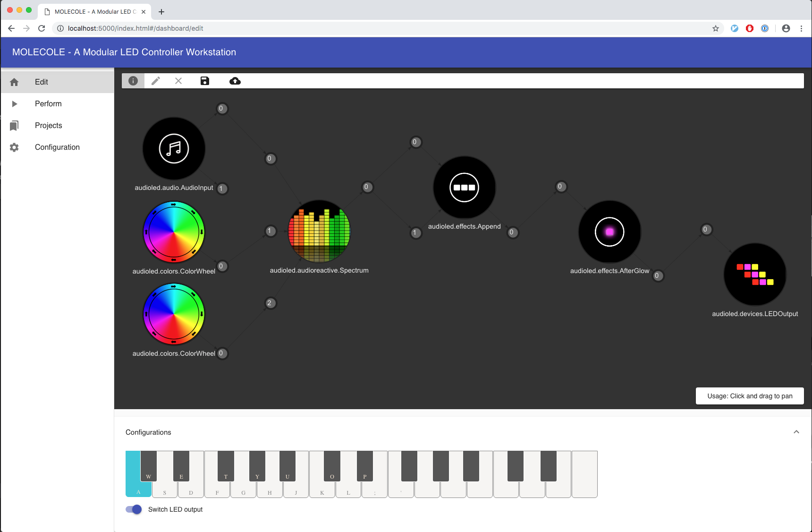The width and height of the screenshot is (812, 532).
Task: Click the bookmark icon beside Projects
Action: 14,126
